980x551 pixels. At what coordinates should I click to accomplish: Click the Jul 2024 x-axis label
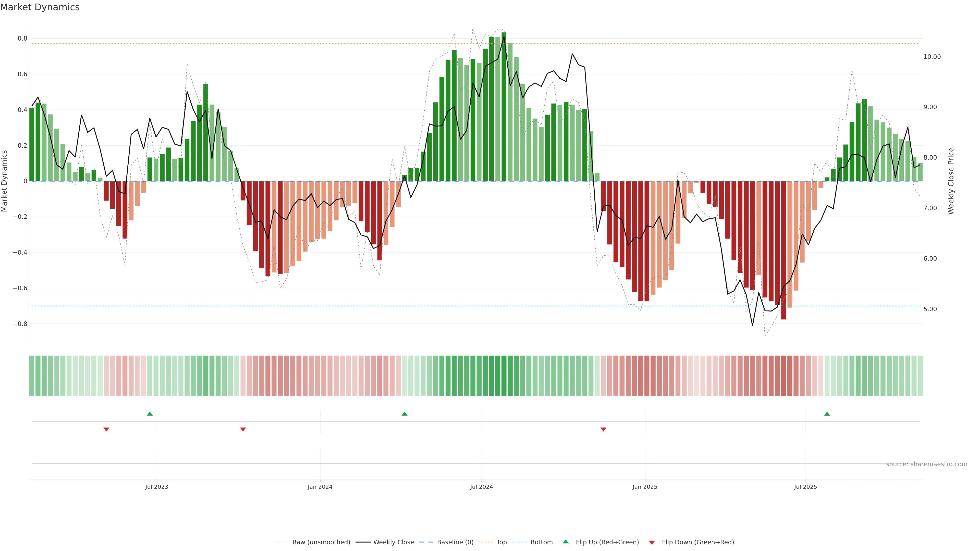click(481, 487)
